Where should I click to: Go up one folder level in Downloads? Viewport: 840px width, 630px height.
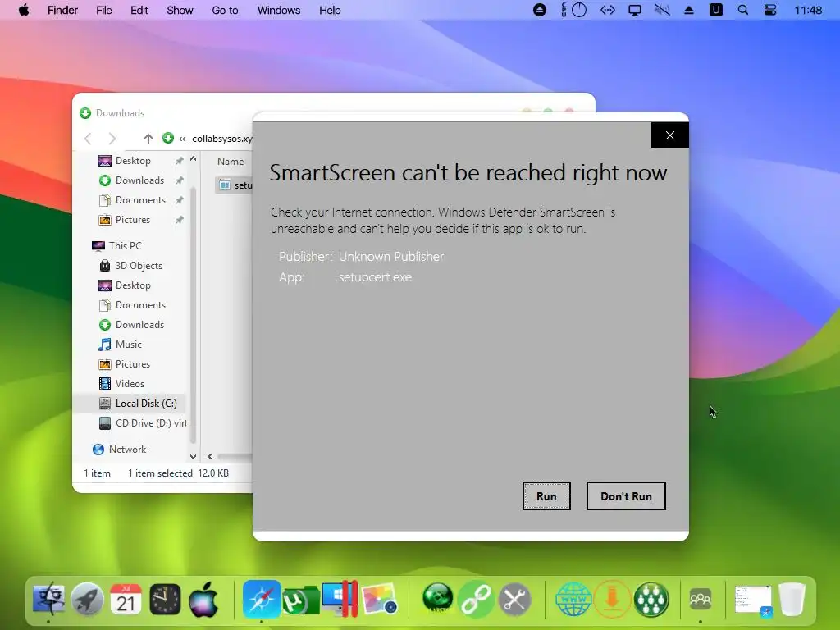[x=148, y=139]
